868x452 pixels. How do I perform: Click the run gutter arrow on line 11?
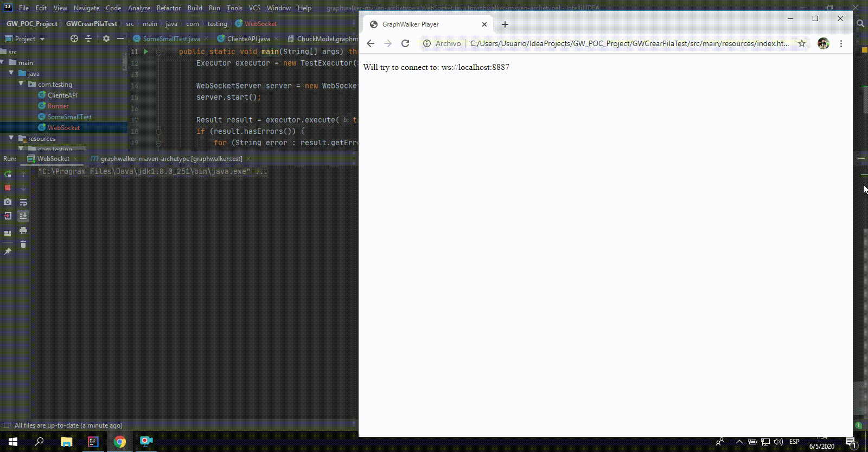pyautogui.click(x=146, y=51)
